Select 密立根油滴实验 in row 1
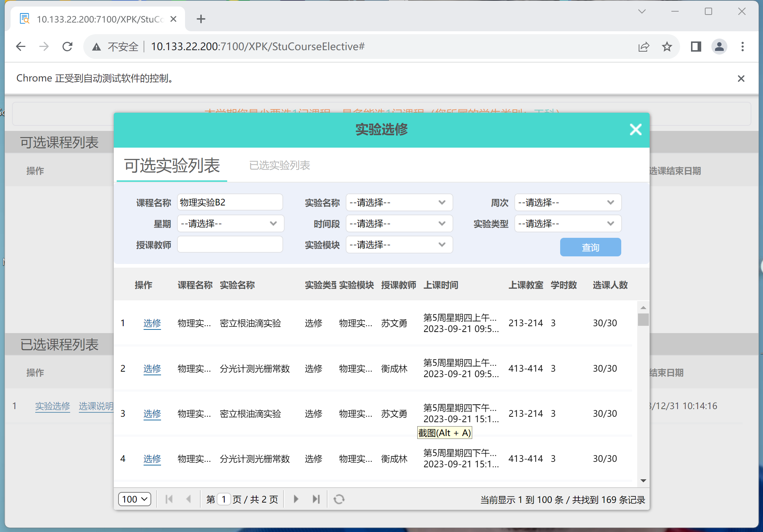Viewport: 763px width, 532px height. click(x=250, y=323)
